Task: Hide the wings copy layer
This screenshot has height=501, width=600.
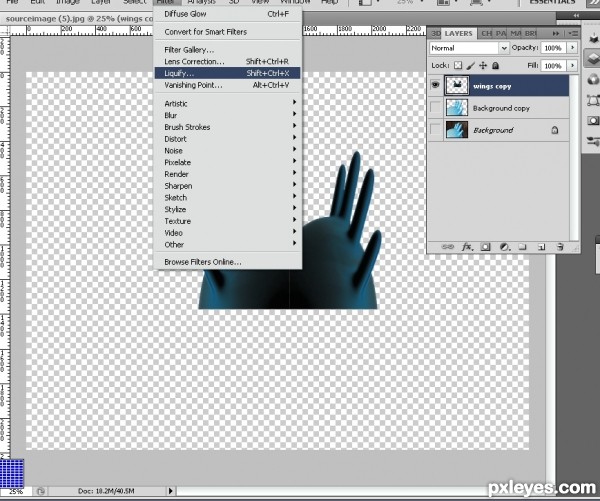Action: 435,85
